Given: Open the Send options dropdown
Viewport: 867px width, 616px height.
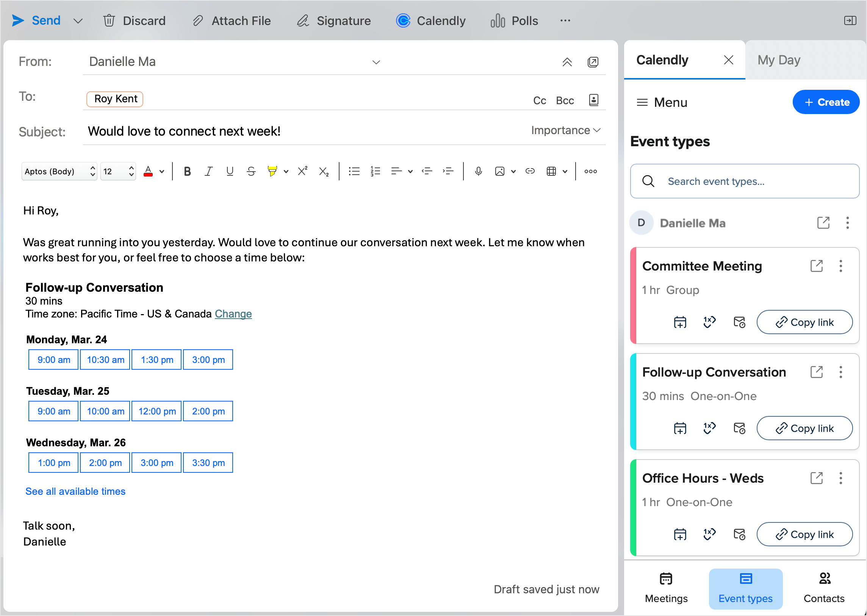Looking at the screenshot, I should [x=78, y=21].
